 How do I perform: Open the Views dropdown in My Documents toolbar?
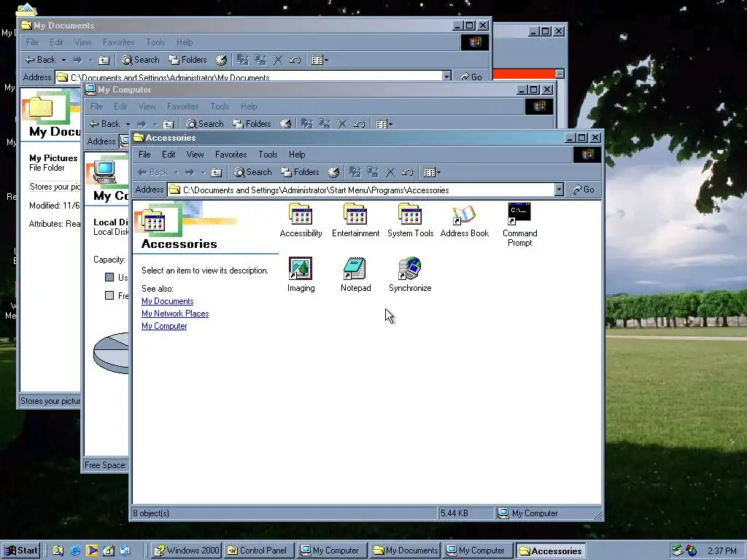click(x=326, y=60)
